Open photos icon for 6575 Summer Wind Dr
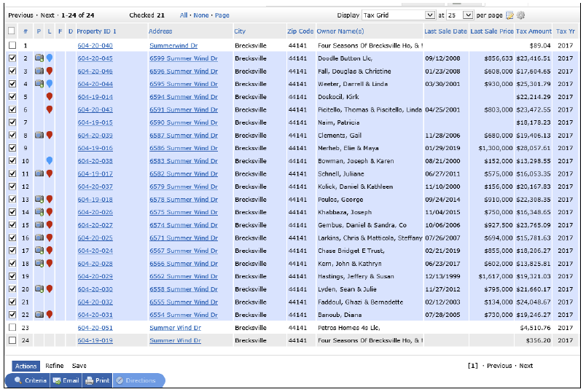 click(x=39, y=212)
